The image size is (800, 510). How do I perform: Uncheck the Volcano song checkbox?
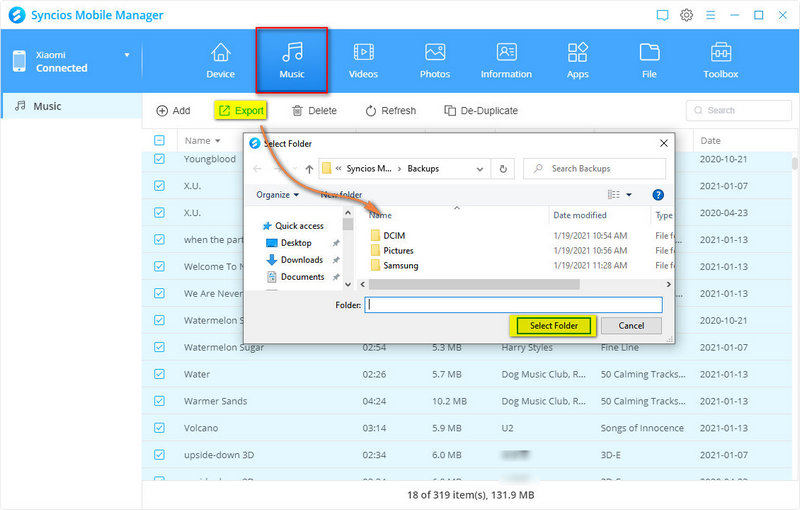(159, 428)
